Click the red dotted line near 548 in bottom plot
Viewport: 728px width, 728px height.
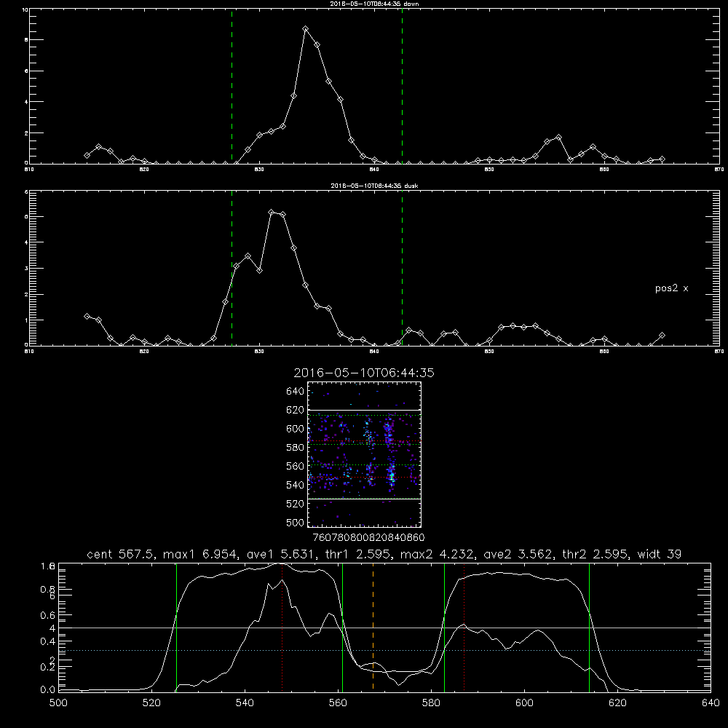click(x=282, y=627)
